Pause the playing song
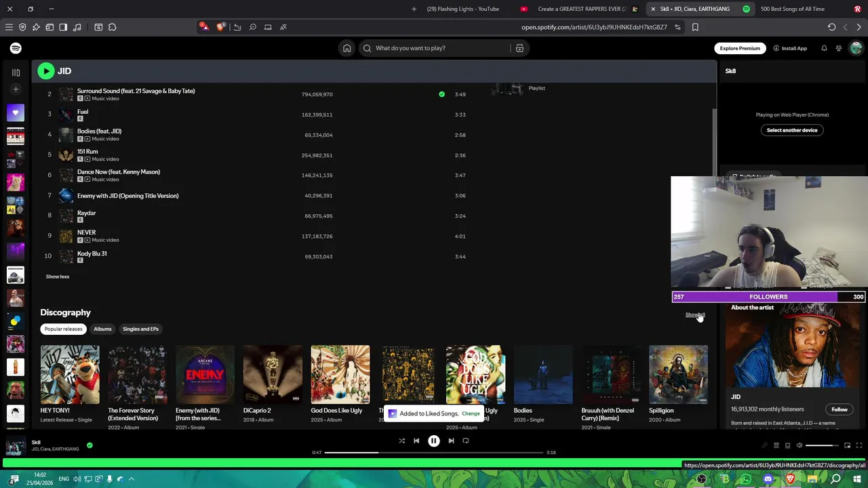The height and width of the screenshot is (488, 868). (433, 441)
